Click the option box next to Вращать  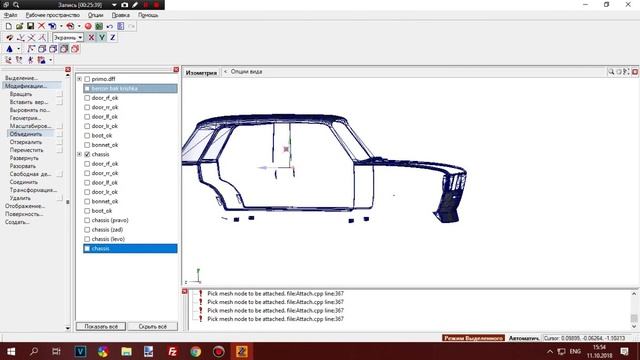60,94
